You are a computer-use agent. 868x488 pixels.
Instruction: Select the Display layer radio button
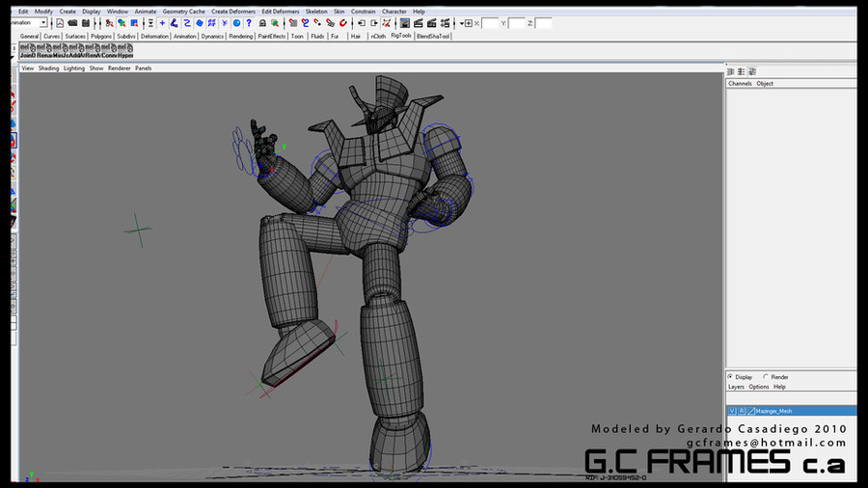(x=730, y=377)
